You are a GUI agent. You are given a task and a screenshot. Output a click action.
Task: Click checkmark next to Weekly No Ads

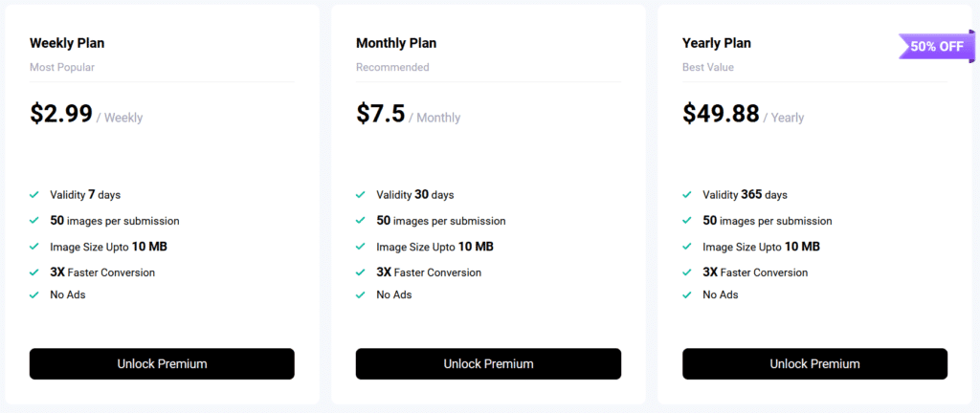pyautogui.click(x=34, y=294)
